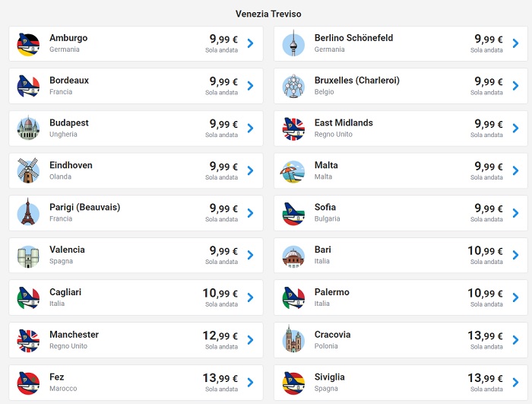Open Sofia flight details chevron arrow
The width and height of the screenshot is (532, 404).
(515, 213)
